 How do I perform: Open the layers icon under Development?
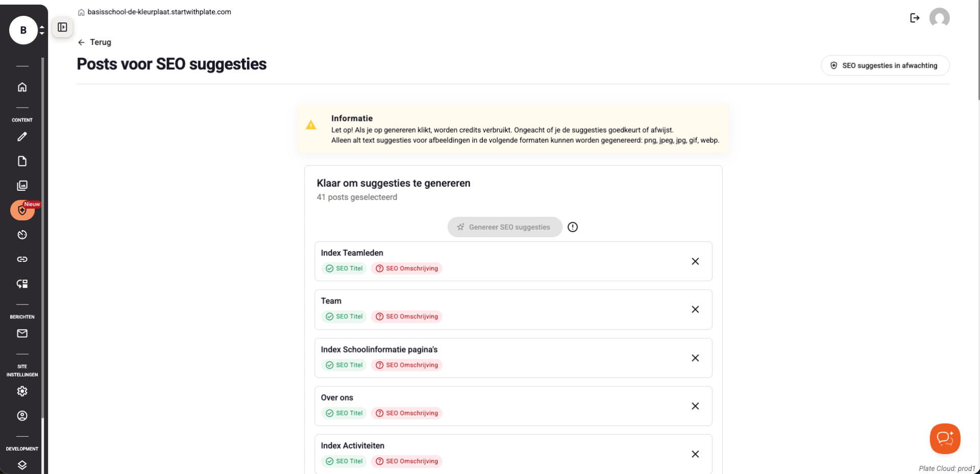coord(22,465)
